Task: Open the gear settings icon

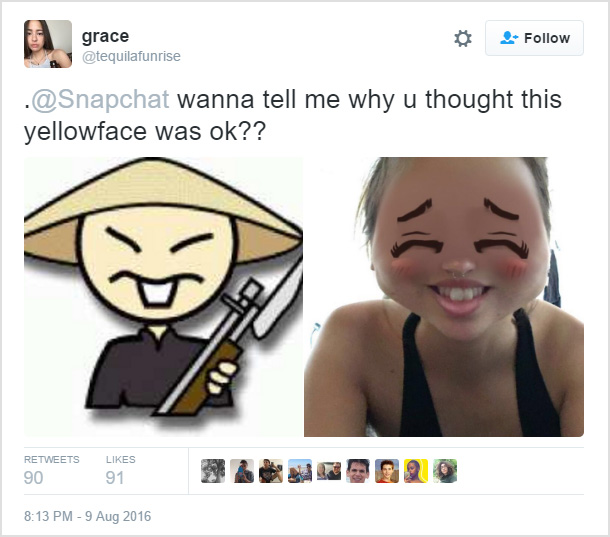Action: 463,39
